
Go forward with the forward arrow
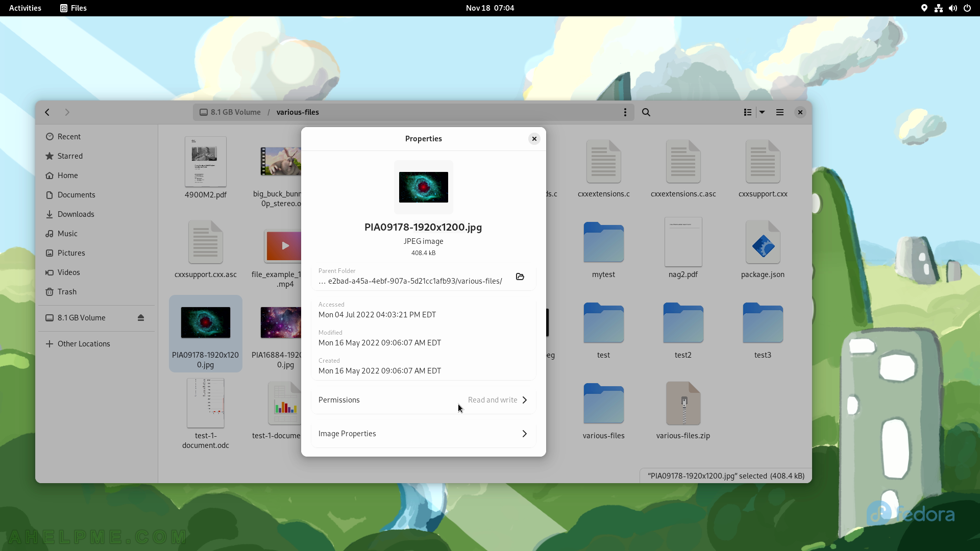click(x=67, y=112)
